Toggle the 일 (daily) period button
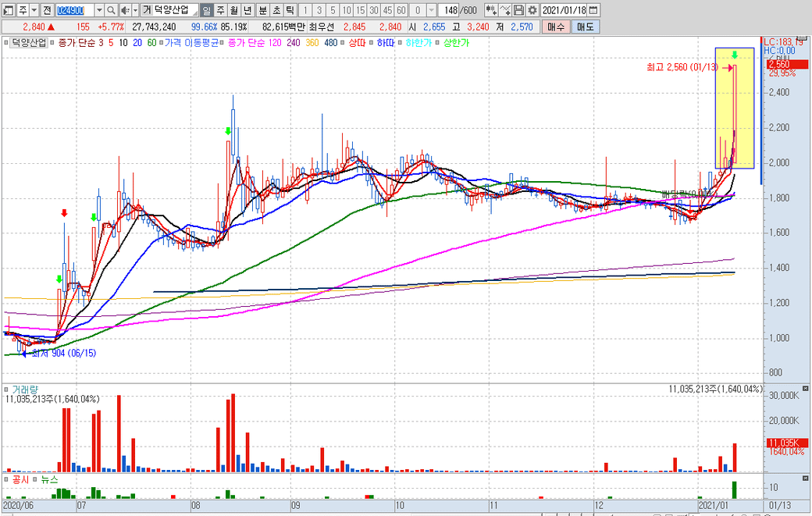 [x=206, y=10]
